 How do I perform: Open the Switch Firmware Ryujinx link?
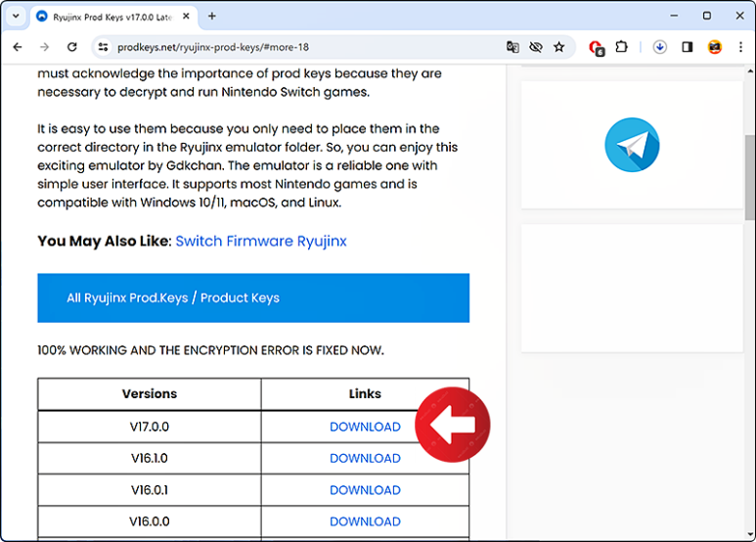(x=261, y=241)
